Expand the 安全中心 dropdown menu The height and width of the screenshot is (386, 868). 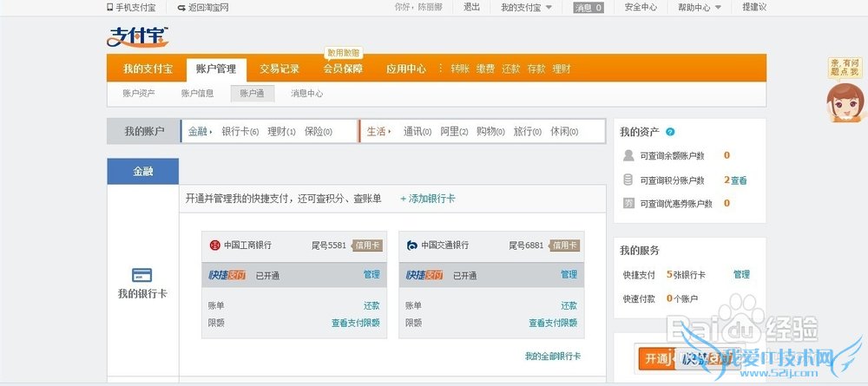pyautogui.click(x=641, y=7)
